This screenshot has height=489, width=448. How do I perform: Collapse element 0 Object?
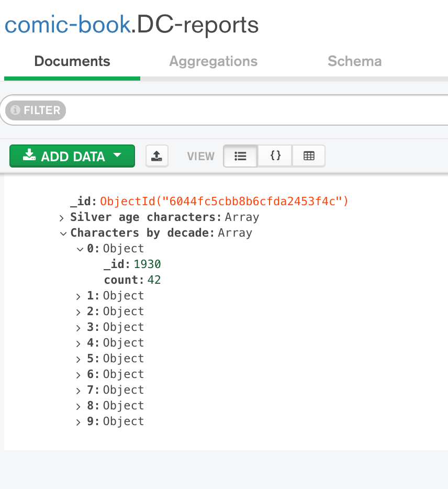click(x=80, y=249)
